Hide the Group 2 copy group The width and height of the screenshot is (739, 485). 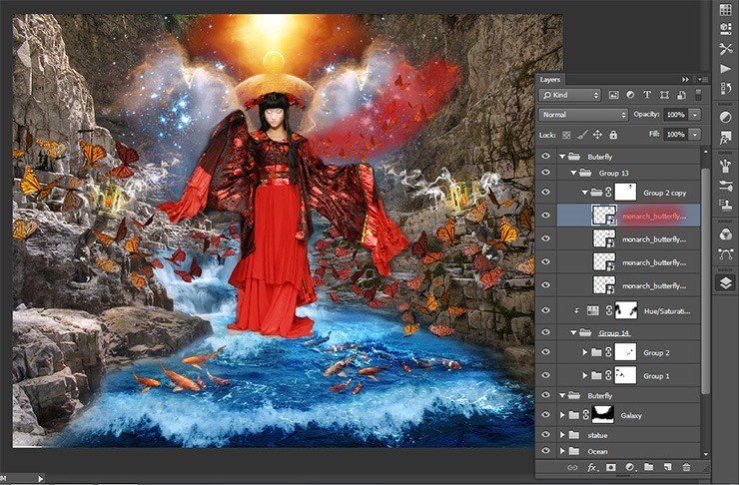[x=546, y=192]
